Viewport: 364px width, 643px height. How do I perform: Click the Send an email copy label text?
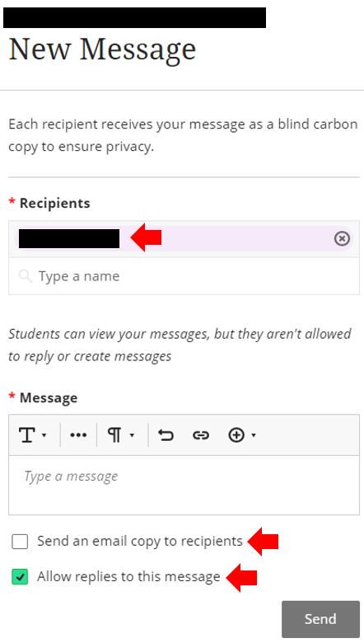click(x=140, y=542)
